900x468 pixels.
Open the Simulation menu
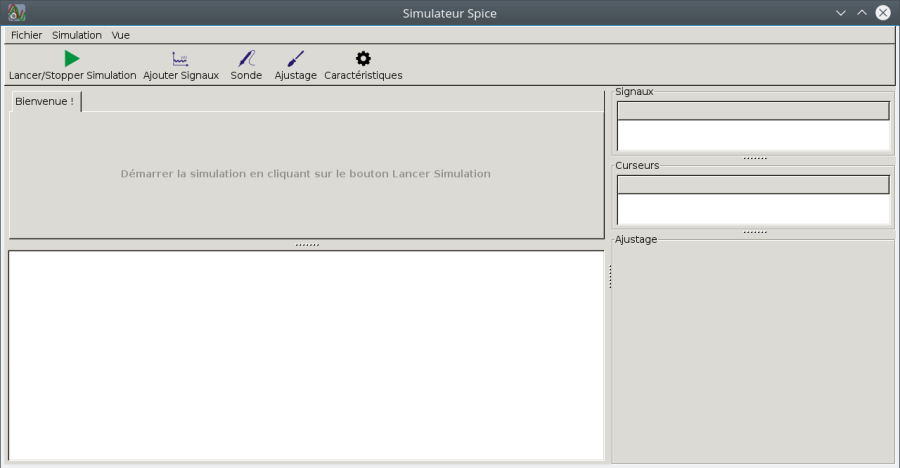(77, 35)
